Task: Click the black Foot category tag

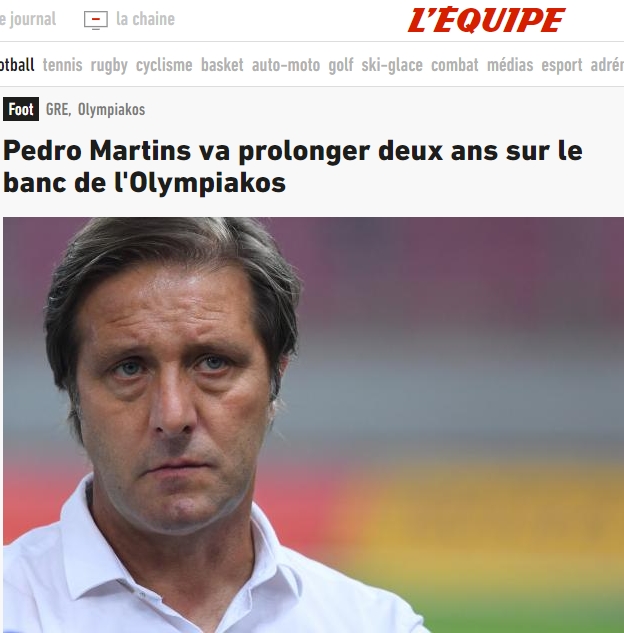Action: click(x=21, y=109)
